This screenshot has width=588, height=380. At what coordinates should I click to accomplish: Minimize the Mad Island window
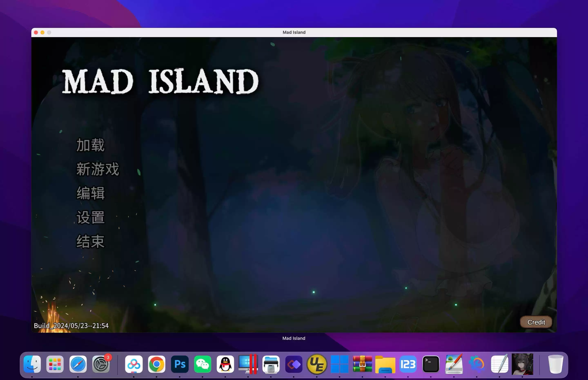click(42, 32)
